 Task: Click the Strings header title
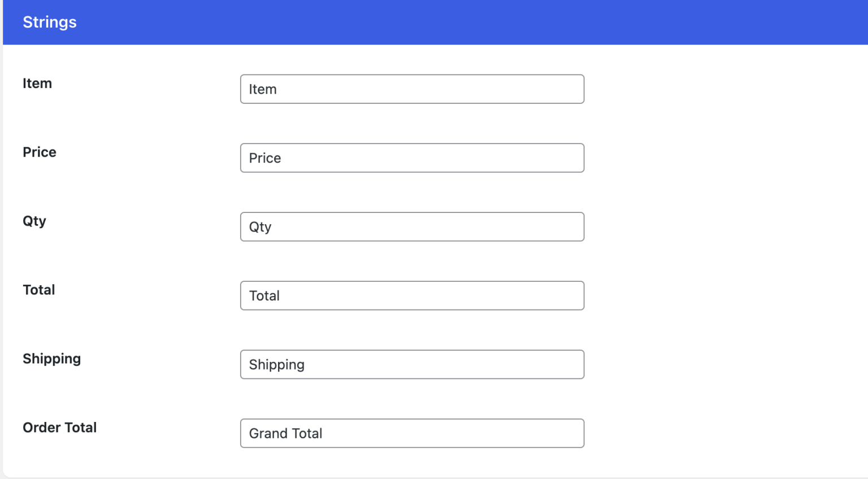click(x=49, y=22)
